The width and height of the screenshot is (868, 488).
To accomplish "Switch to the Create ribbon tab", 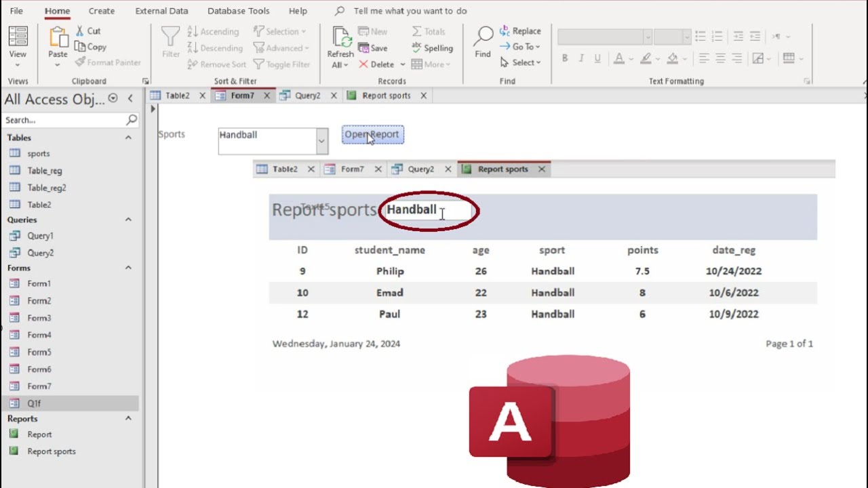I will click(102, 11).
